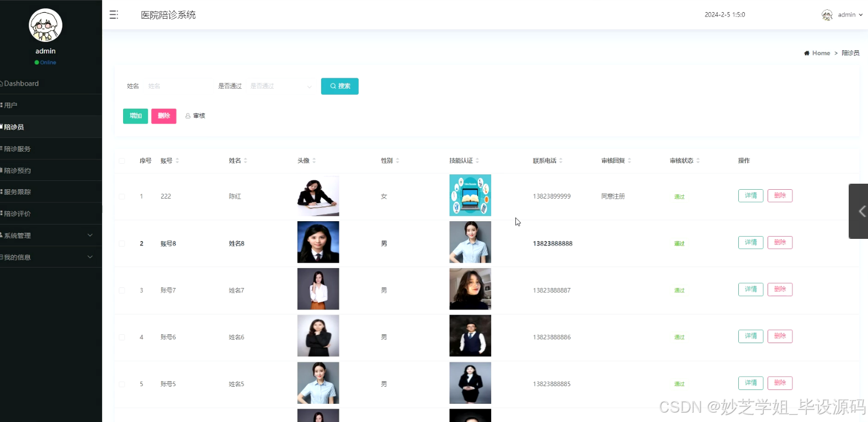Sort by 性别 column arrows
The width and height of the screenshot is (868, 422).
397,161
